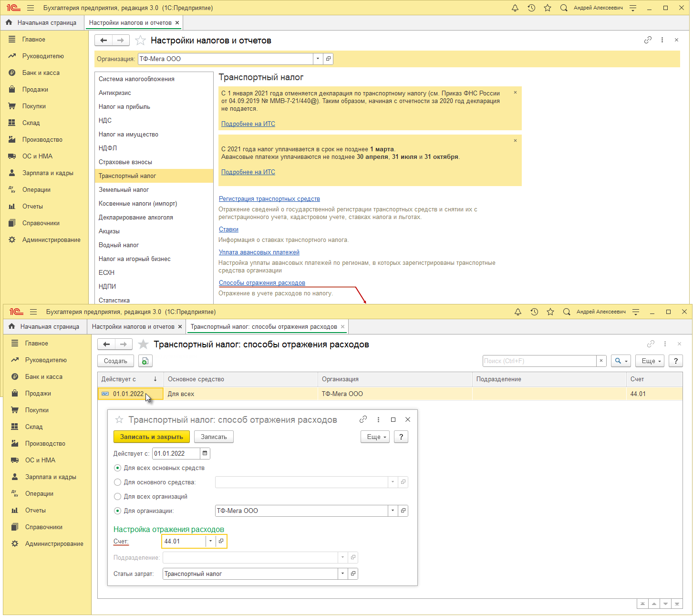Click 'Создать' button
Viewport: 693px width, 616px height.
click(x=115, y=361)
